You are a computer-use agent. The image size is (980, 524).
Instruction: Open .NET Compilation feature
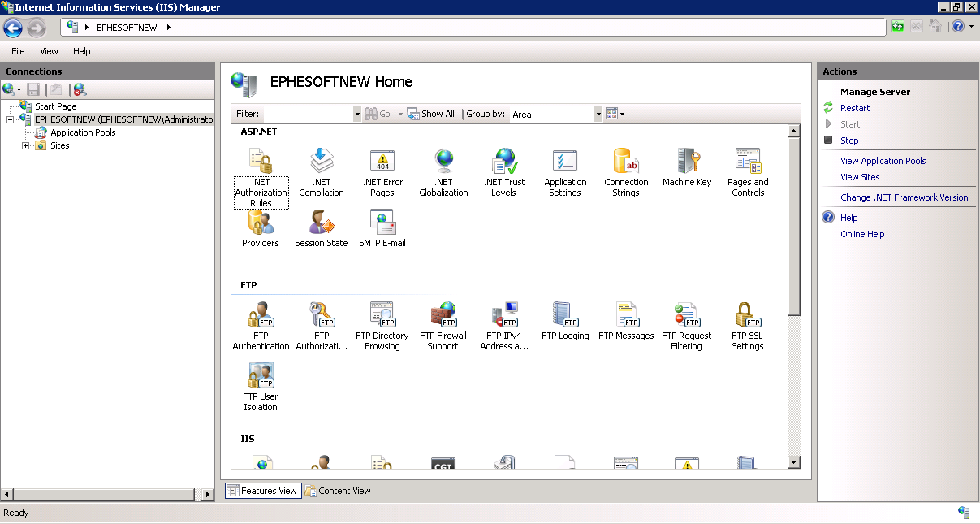(x=322, y=172)
